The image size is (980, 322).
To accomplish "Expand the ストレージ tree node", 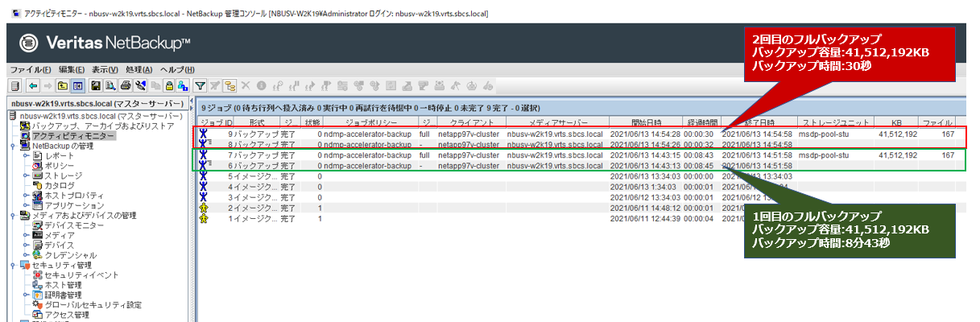I will pyautogui.click(x=26, y=175).
